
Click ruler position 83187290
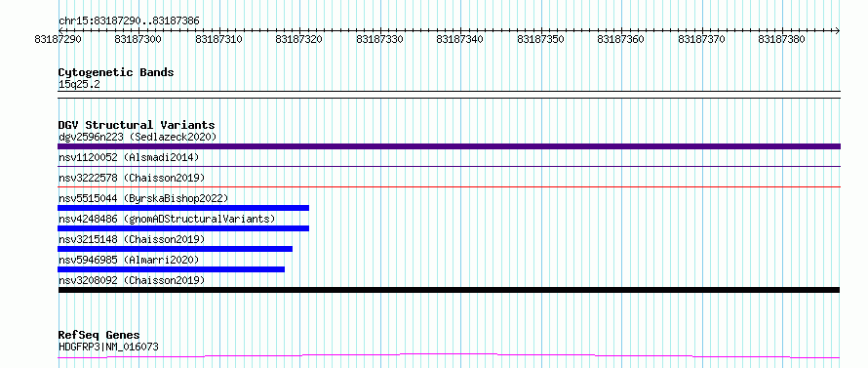pos(59,39)
